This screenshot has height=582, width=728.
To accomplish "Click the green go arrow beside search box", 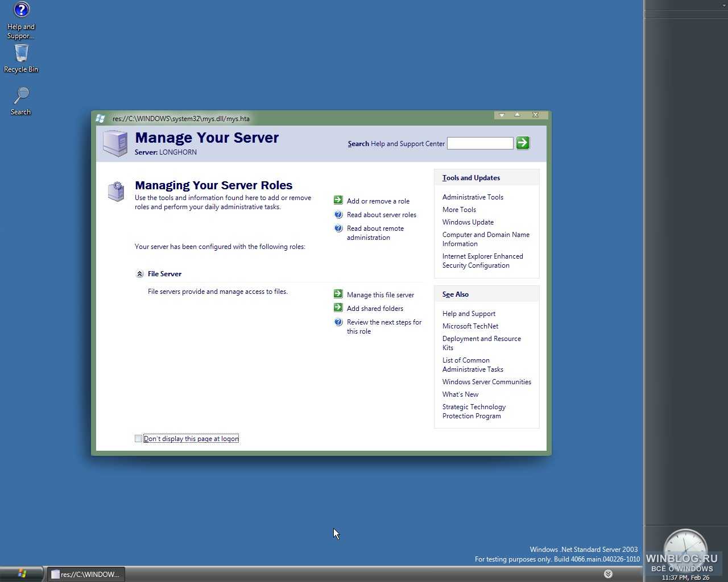I will point(523,143).
